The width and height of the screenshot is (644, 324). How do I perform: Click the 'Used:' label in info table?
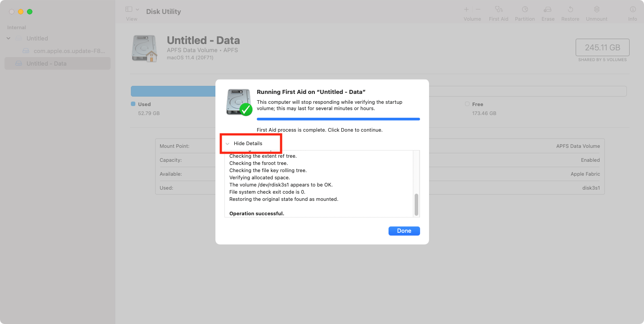tap(166, 188)
